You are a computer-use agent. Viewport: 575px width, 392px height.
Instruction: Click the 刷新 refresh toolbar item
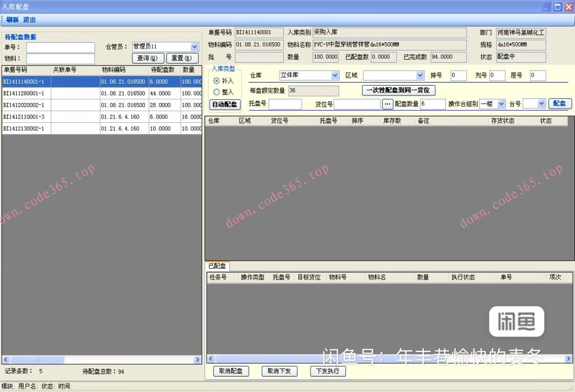coord(13,20)
